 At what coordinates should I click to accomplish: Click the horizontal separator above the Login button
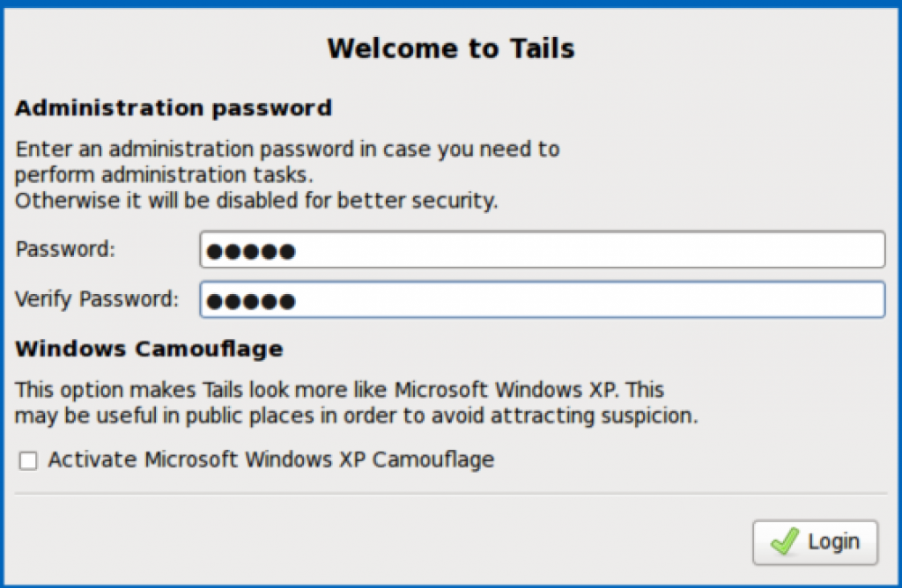[x=449, y=494]
